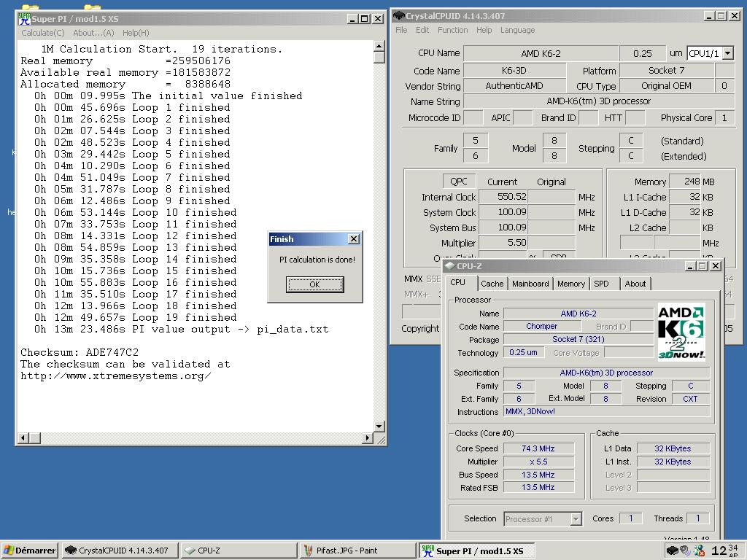The height and width of the screenshot is (560, 747).
Task: Switch to Pifast.JPG - Paint taskbar button
Action: click(x=358, y=551)
